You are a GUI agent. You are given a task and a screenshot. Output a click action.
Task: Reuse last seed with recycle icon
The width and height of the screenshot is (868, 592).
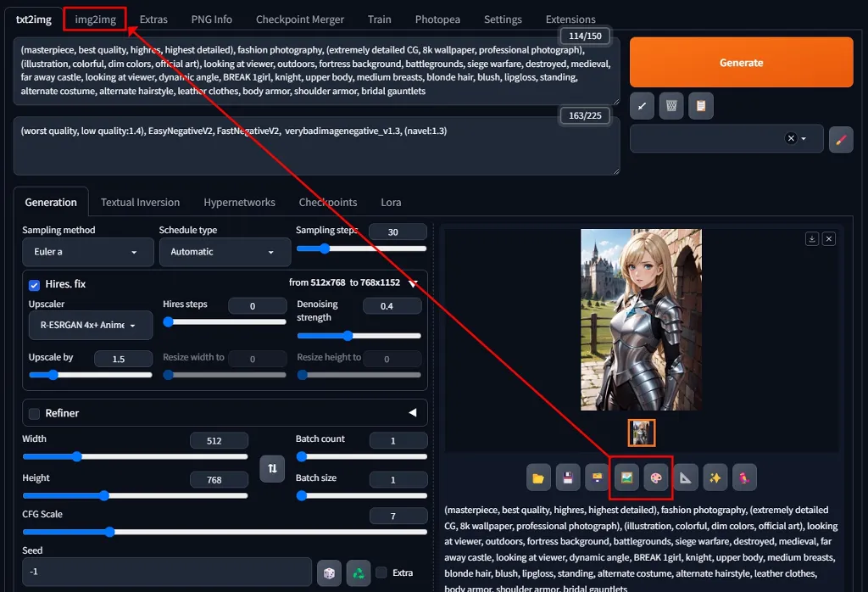pyautogui.click(x=359, y=573)
